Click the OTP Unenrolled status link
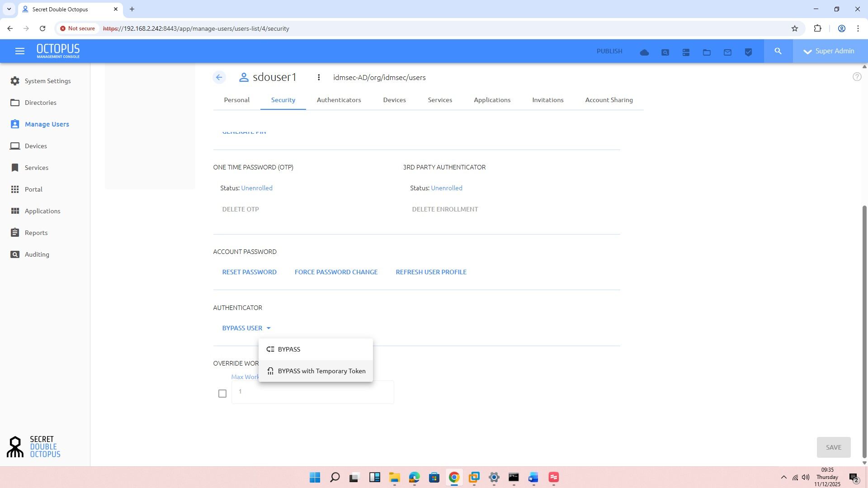Image resolution: width=868 pixels, height=488 pixels. (x=257, y=188)
